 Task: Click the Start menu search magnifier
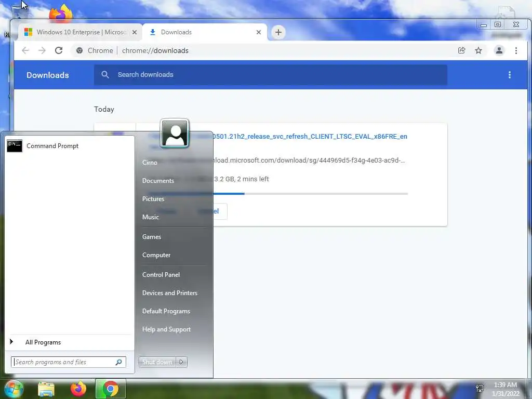pyautogui.click(x=119, y=362)
